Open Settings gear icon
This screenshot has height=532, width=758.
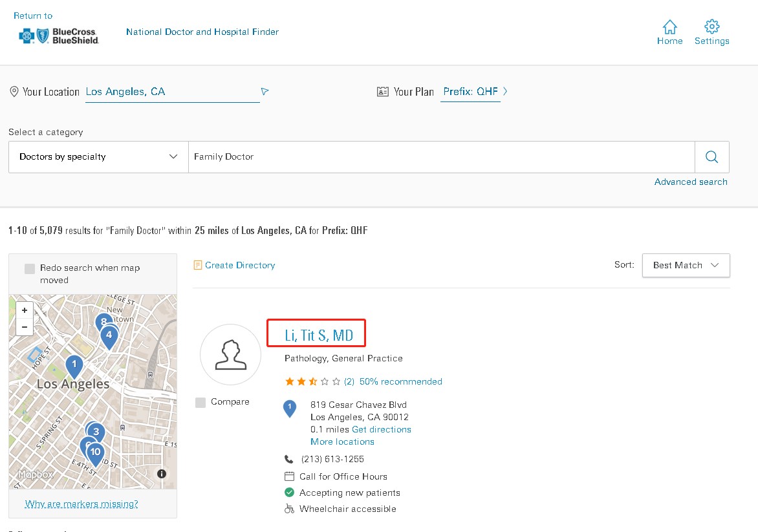[711, 27]
